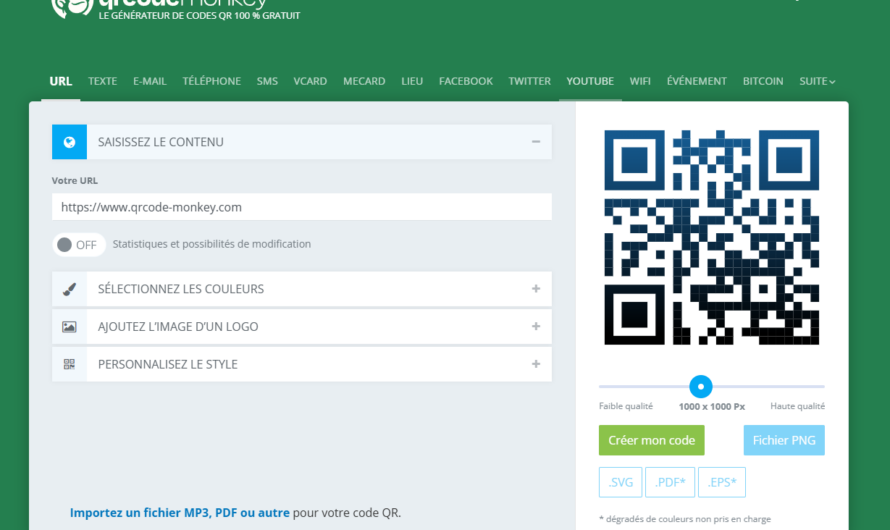
Task: Click the QRCode Monkey logo
Action: point(175,9)
